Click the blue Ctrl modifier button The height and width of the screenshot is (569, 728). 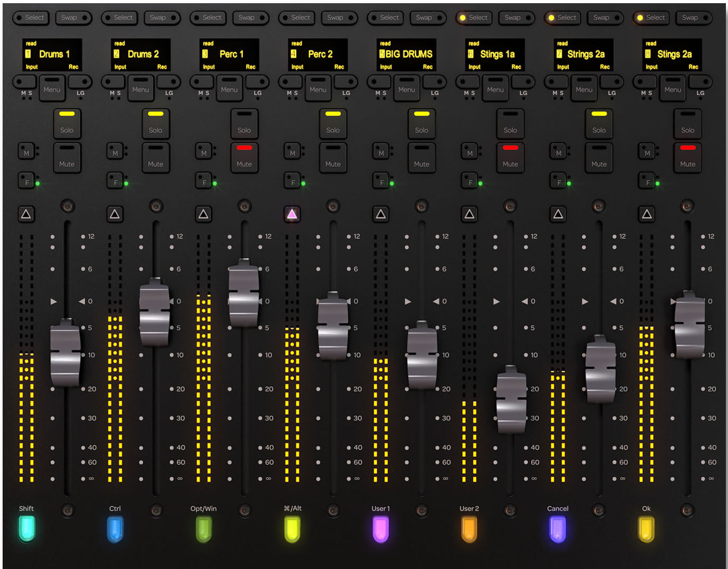pos(115,529)
